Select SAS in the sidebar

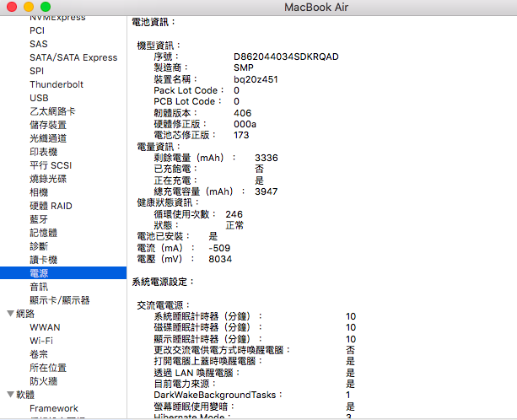click(x=39, y=44)
